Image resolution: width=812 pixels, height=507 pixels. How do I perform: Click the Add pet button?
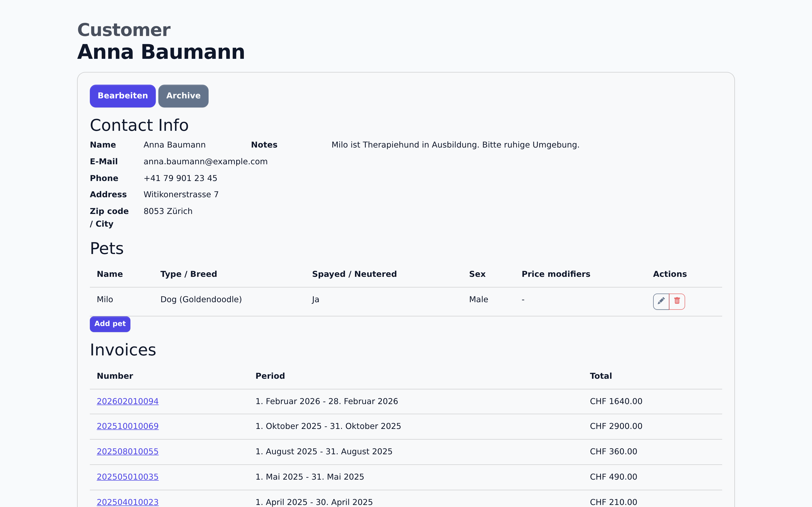[110, 324]
